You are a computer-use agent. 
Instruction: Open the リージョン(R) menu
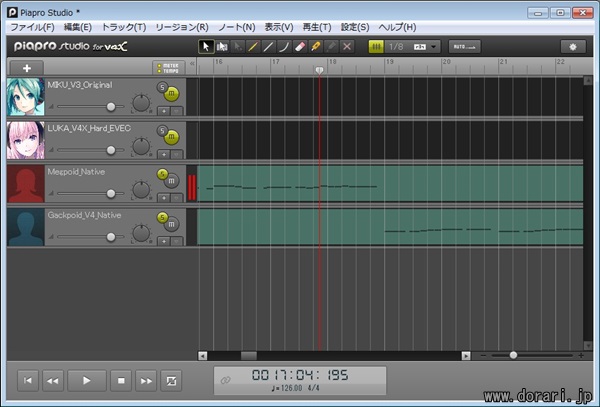pyautogui.click(x=182, y=27)
